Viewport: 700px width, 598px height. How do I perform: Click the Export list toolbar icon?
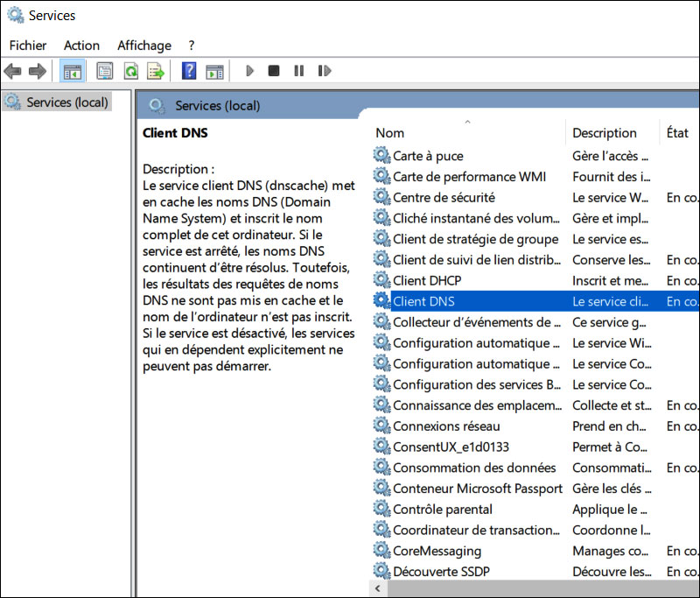click(x=156, y=71)
